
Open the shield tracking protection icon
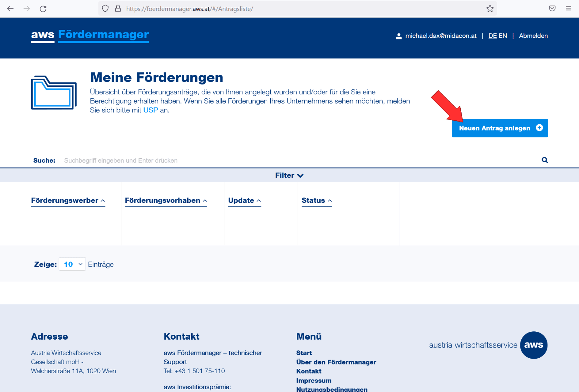tap(105, 9)
